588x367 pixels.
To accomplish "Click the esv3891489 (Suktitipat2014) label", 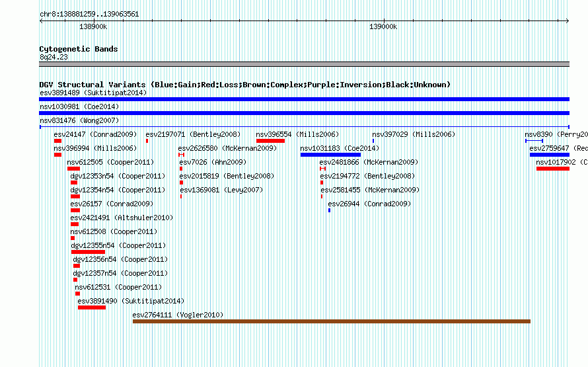I will pyautogui.click(x=93, y=93).
